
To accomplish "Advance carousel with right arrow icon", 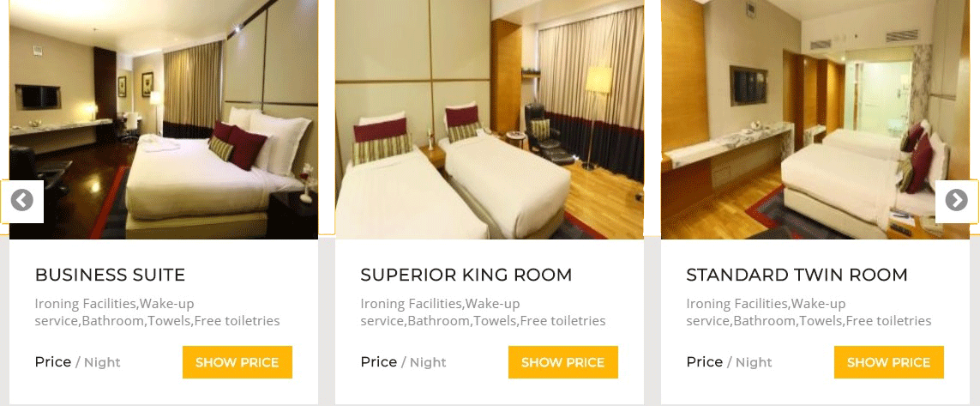I will coord(956,201).
